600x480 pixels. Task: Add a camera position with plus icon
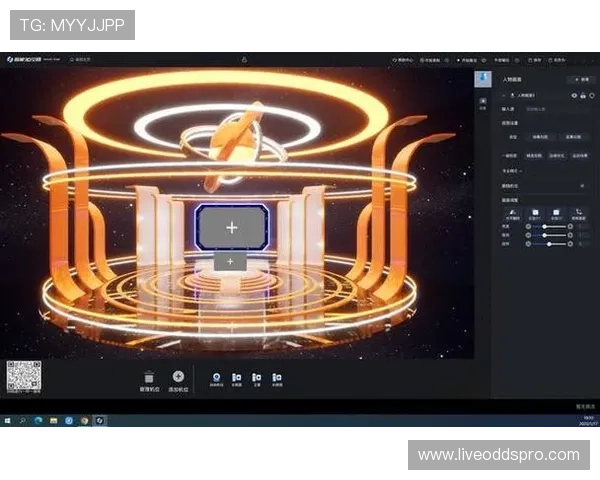click(x=178, y=377)
